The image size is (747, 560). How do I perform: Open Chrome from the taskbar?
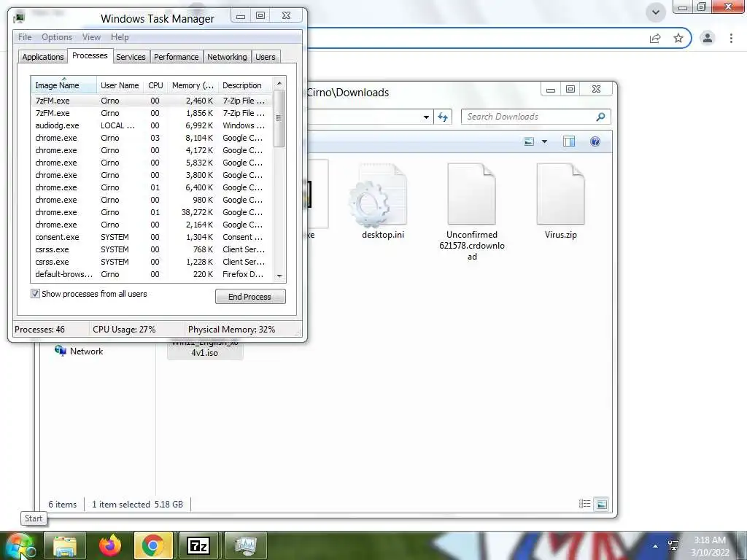[153, 545]
